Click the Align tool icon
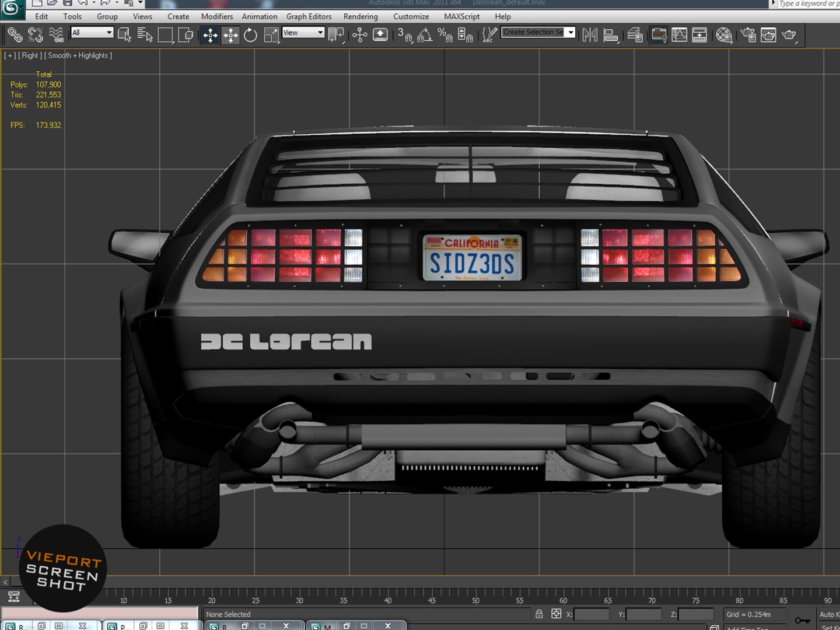Image resolution: width=840 pixels, height=630 pixels. point(610,35)
